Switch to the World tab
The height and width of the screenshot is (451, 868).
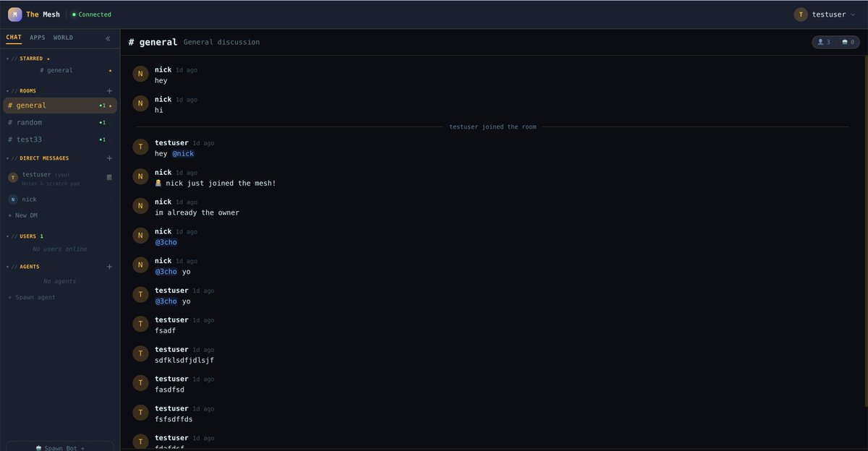click(63, 38)
